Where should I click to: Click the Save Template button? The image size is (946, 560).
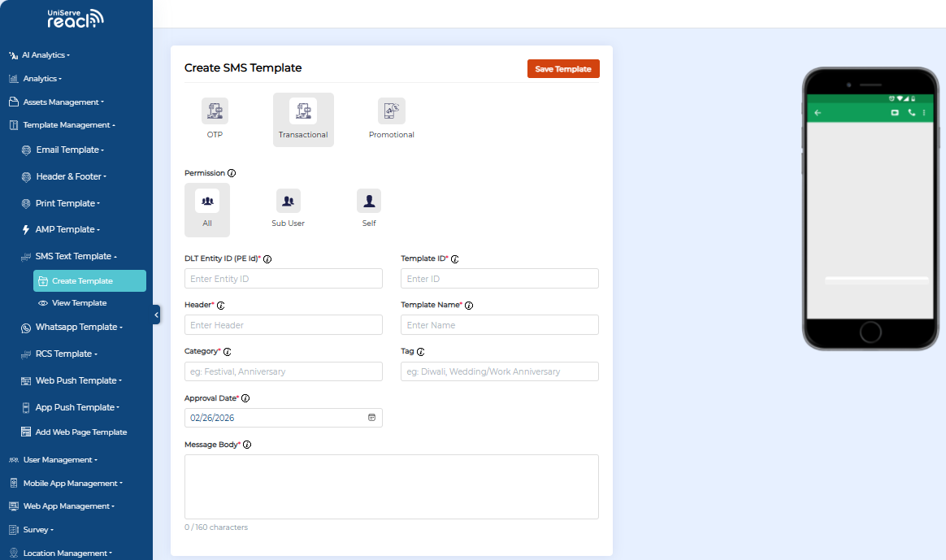tap(563, 69)
